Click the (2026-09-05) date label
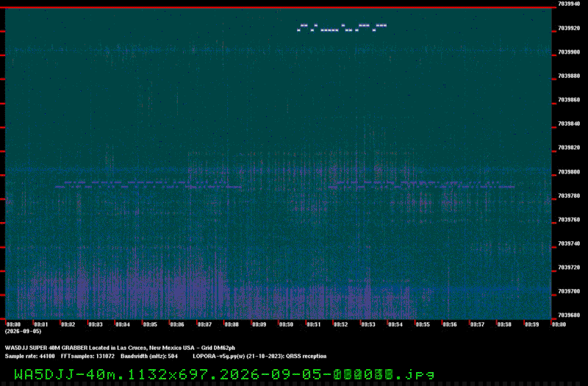The image size is (588, 386). (23, 332)
